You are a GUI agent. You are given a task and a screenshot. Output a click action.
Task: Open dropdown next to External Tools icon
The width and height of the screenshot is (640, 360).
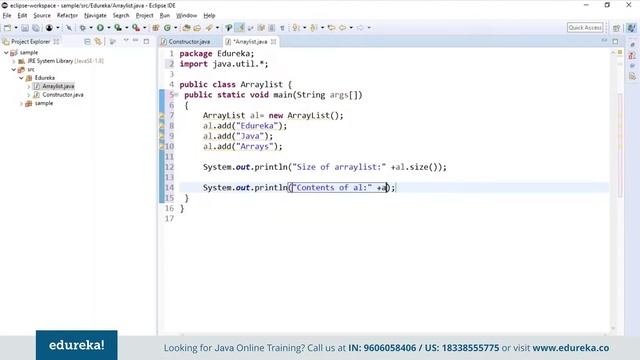click(x=144, y=28)
